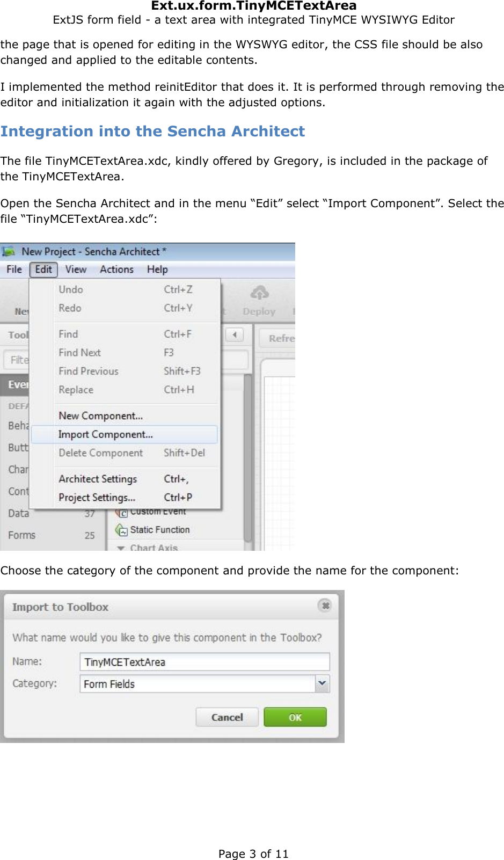Click the 'Page 3 of 11' footer text

coord(253,854)
